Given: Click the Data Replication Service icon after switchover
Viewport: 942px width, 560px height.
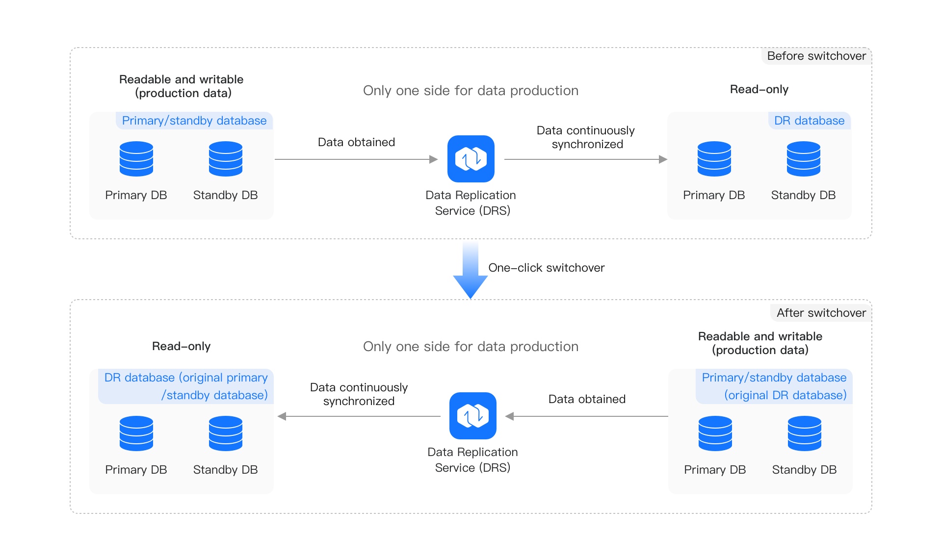Looking at the screenshot, I should [472, 416].
